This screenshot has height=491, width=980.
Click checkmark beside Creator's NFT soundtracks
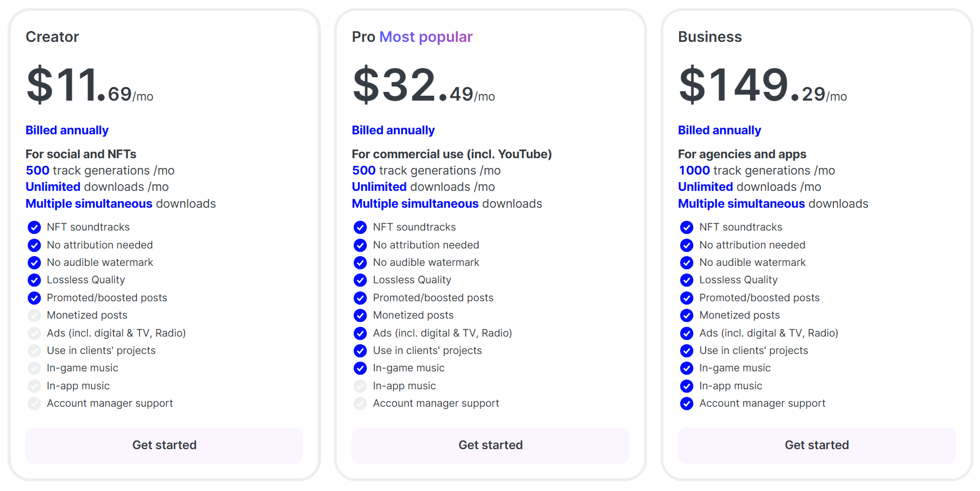pos(34,227)
